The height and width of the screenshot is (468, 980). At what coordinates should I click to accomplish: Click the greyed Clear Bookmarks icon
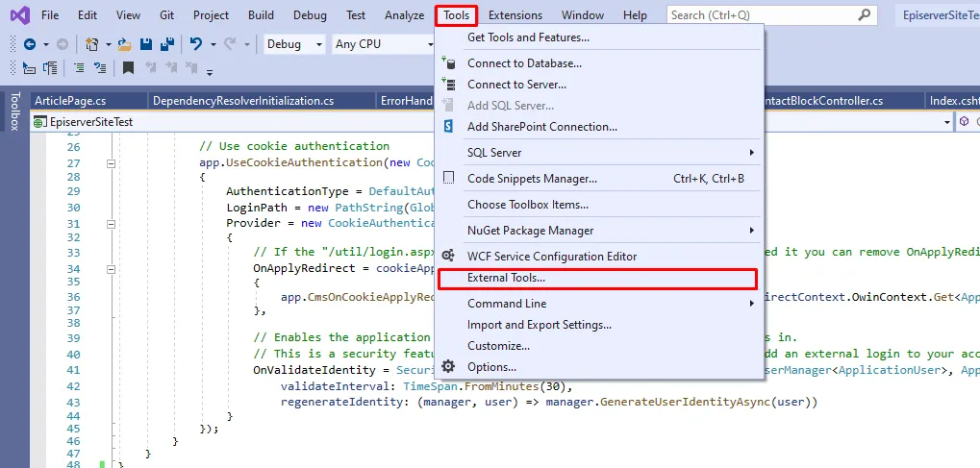point(191,67)
